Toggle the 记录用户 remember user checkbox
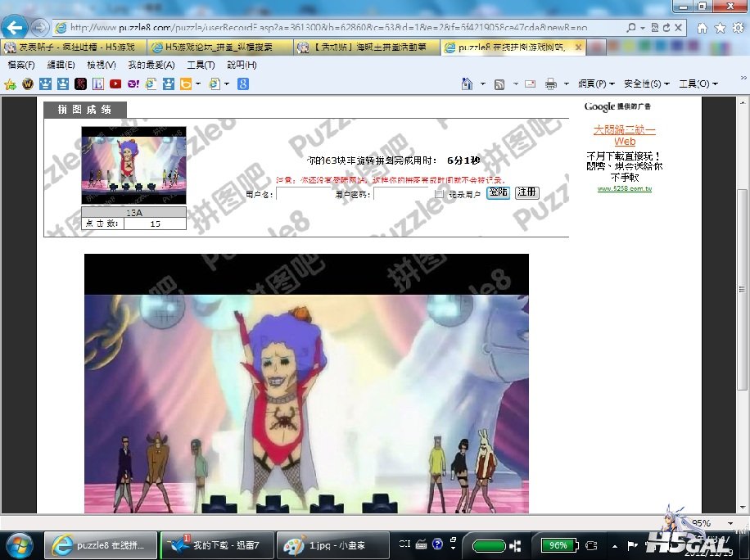Image resolution: width=750 pixels, height=560 pixels. click(x=439, y=194)
